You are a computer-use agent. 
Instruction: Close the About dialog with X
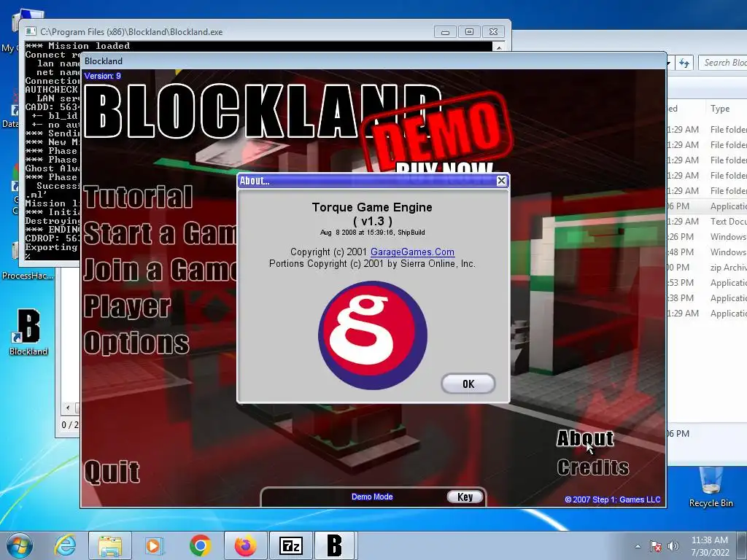click(x=501, y=181)
